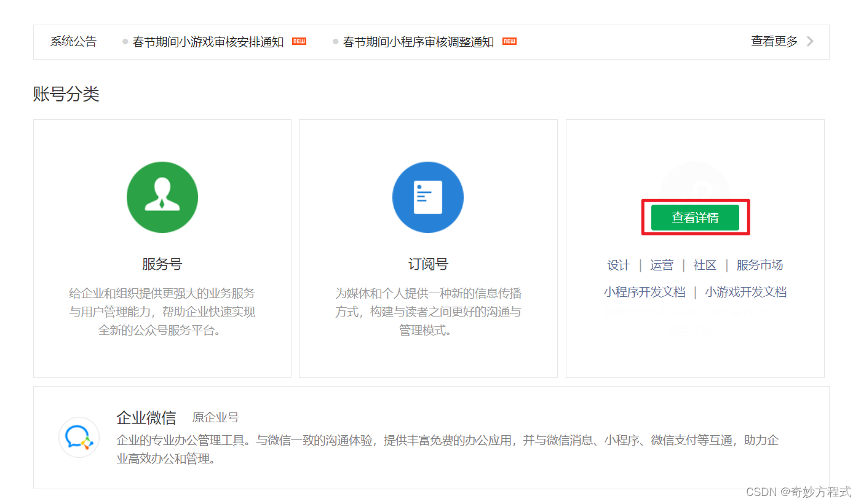
Task: Open 春节期间小游戏审核安排通知 announcement
Action: 208,42
